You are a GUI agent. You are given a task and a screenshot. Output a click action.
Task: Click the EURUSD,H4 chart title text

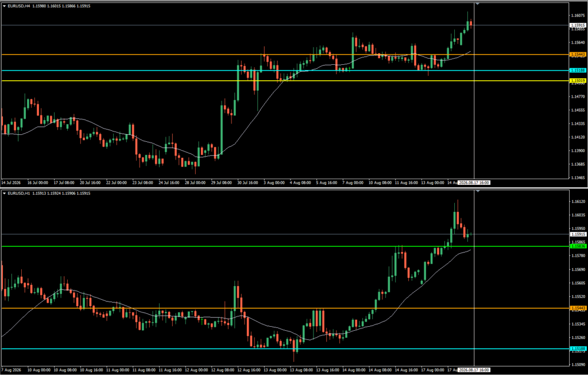[x=19, y=6]
